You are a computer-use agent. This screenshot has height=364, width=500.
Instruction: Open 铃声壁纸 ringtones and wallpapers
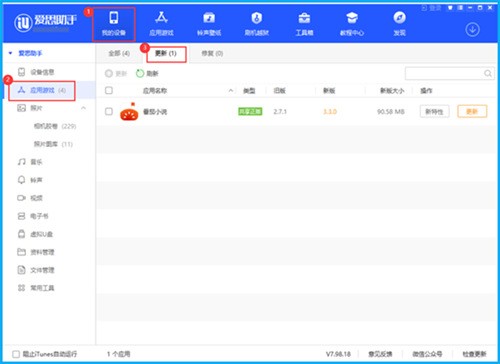click(209, 23)
